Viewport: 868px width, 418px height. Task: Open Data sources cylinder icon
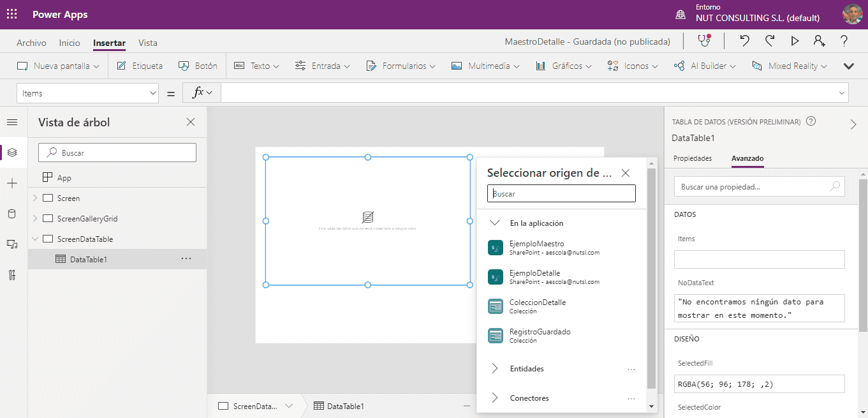(x=12, y=214)
